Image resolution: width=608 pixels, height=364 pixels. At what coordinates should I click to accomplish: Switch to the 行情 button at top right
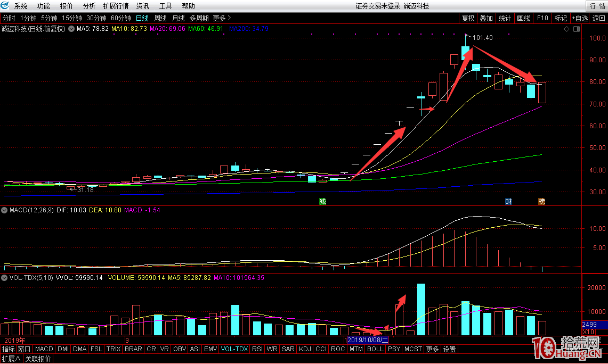point(597,6)
